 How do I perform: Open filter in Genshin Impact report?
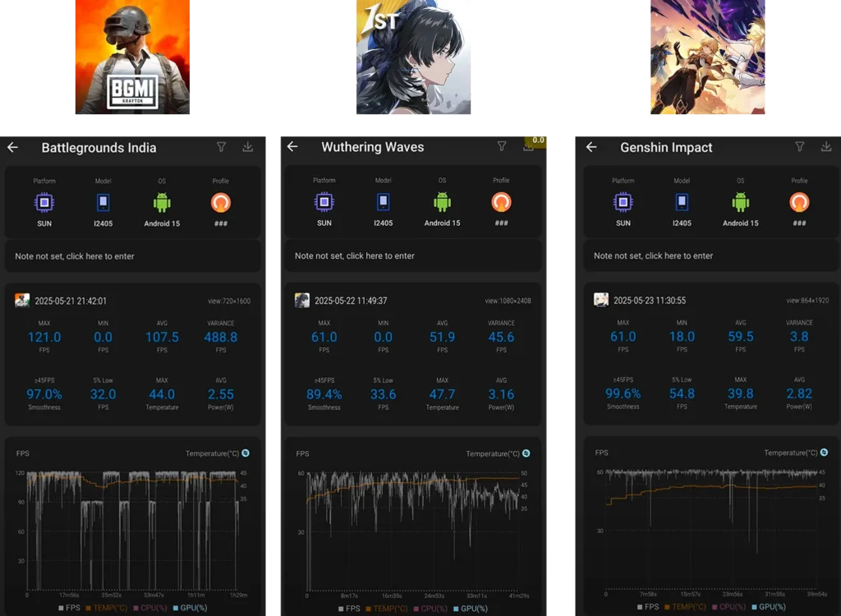point(800,146)
